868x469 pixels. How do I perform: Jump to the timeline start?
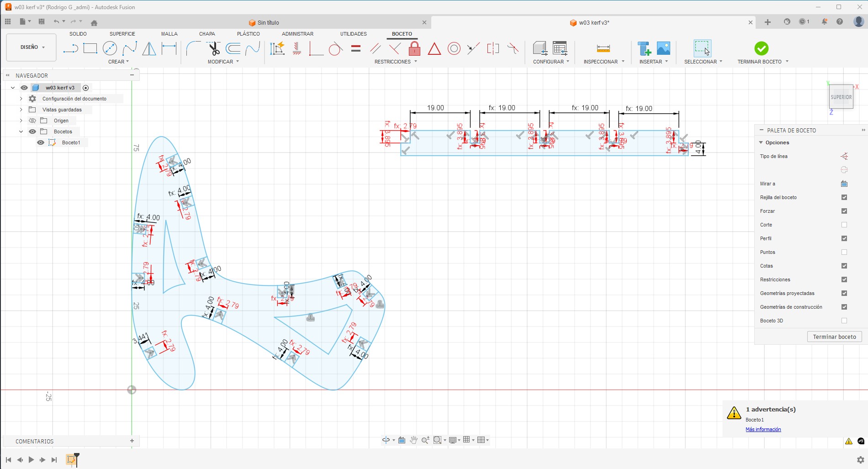pos(8,460)
